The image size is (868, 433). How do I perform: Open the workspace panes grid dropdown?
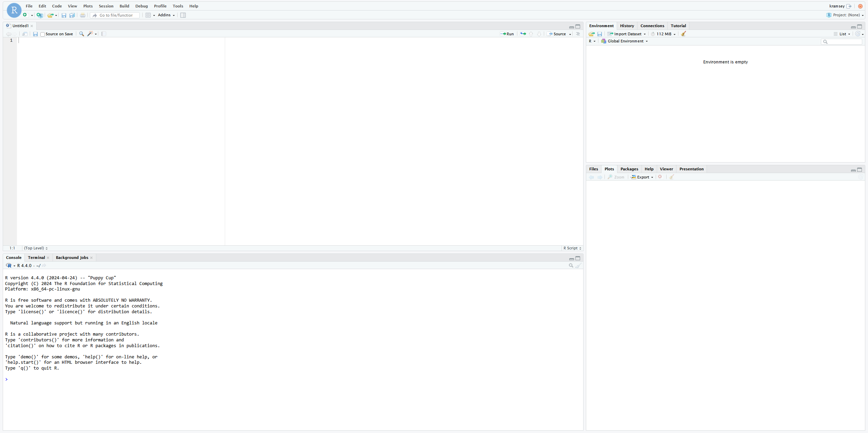[x=150, y=15]
